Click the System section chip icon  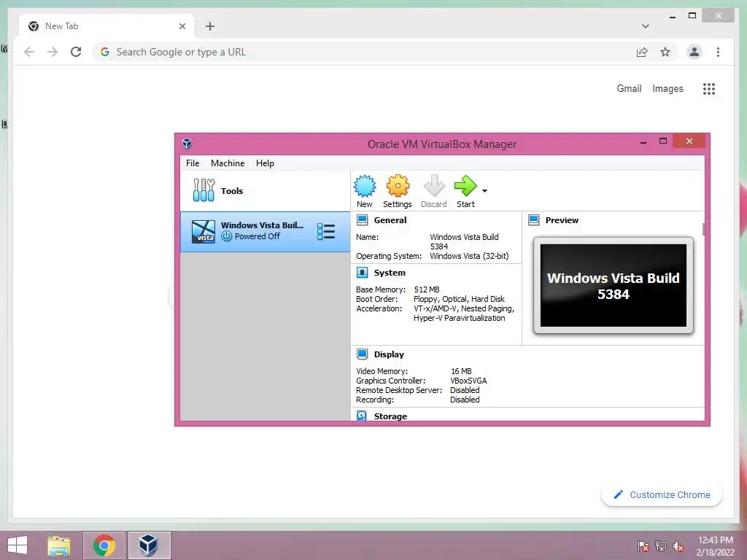362,273
